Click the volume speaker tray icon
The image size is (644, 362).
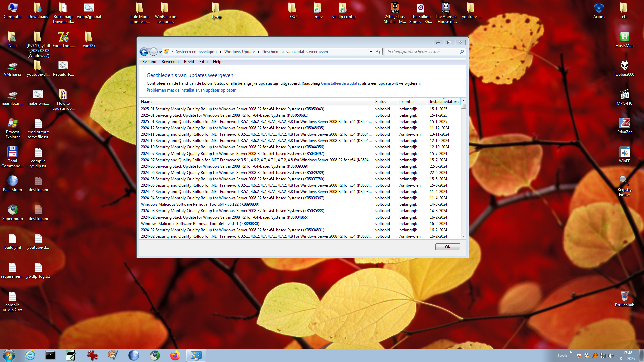tap(611, 356)
